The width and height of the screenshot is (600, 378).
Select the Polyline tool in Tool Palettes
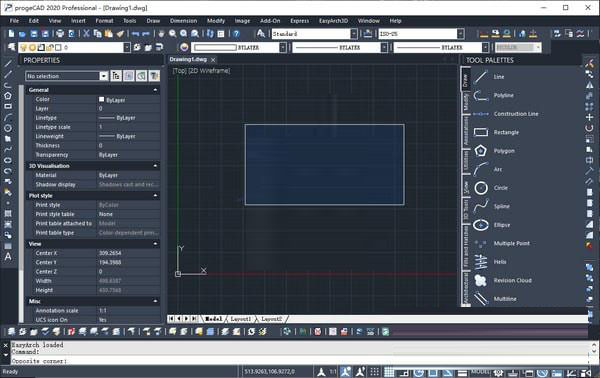504,95
